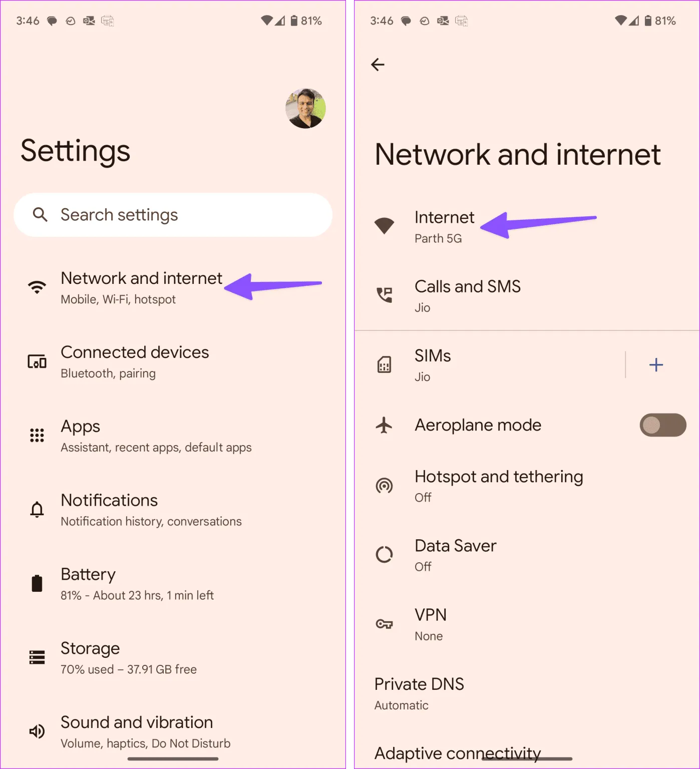
Task: Tap the back arrow icon
Action: coord(378,64)
